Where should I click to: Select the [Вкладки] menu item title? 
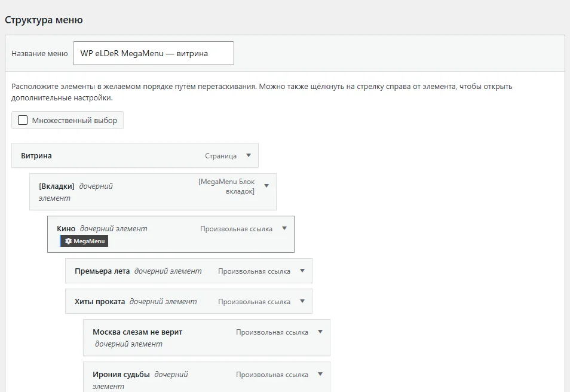[x=56, y=186]
